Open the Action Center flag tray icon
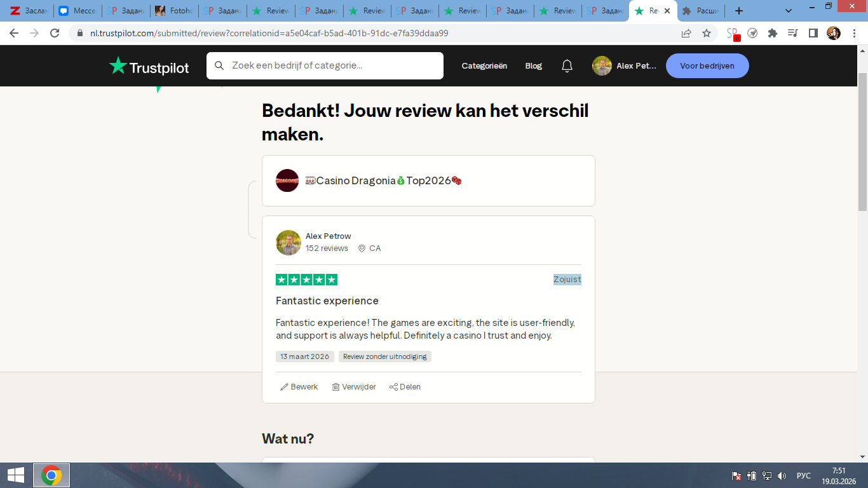Screen dimensions: 868x488 tap(736, 476)
